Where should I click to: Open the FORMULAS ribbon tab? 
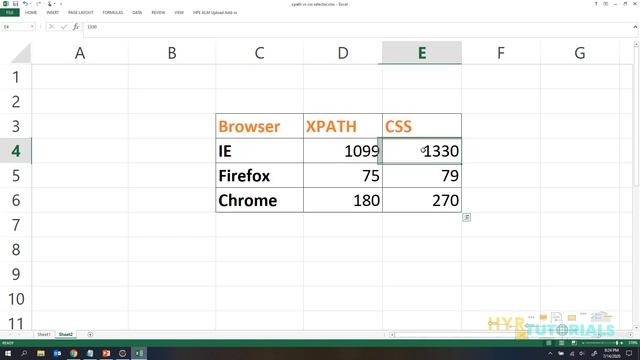[113, 13]
